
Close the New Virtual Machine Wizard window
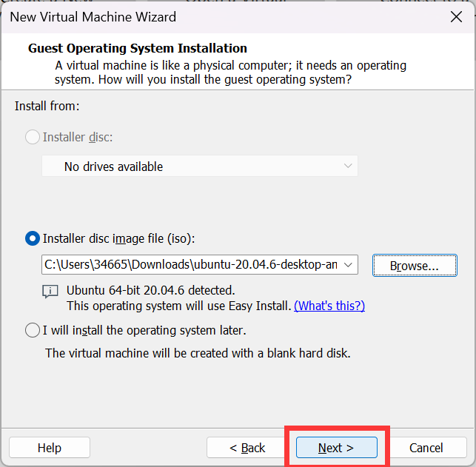point(456,16)
